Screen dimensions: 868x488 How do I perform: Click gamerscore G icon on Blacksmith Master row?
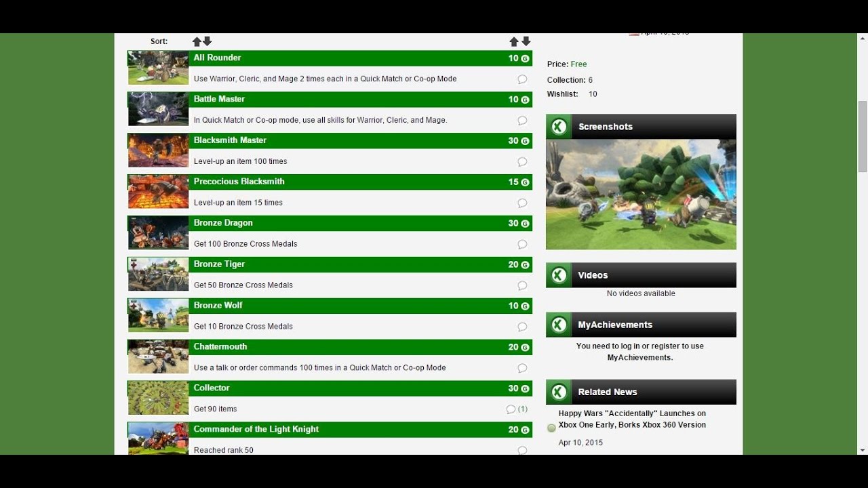pos(525,141)
